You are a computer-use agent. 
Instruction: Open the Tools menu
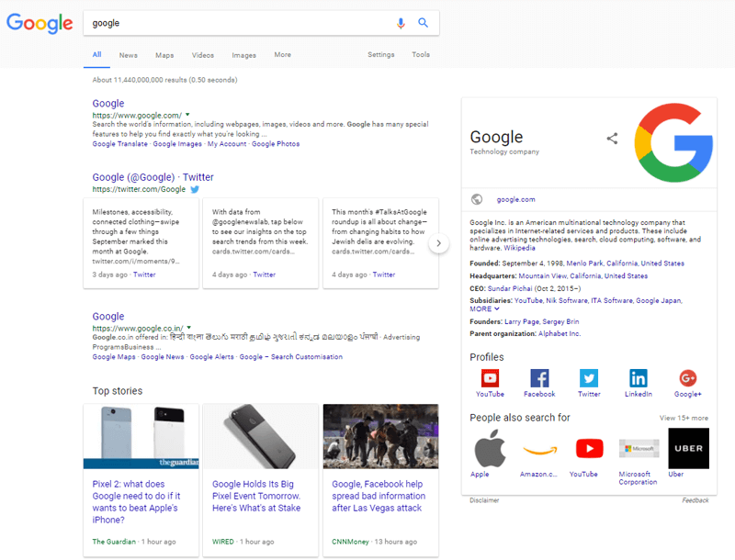pyautogui.click(x=421, y=55)
